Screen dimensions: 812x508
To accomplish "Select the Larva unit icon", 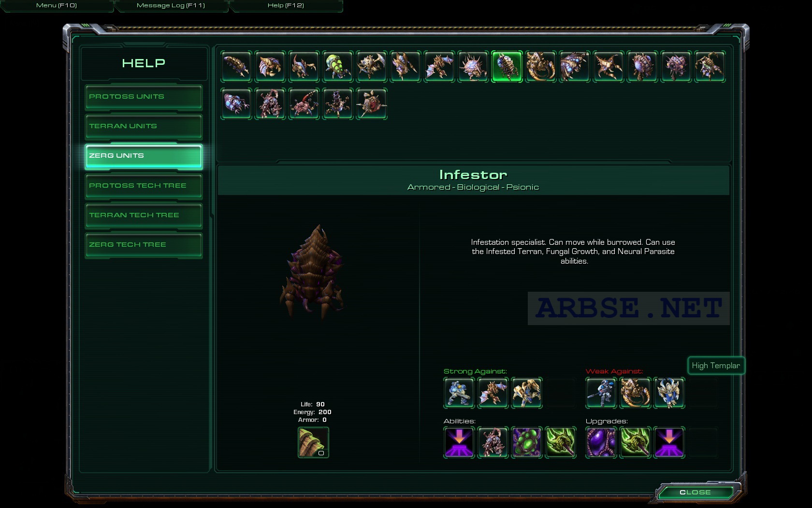I will tap(236, 66).
